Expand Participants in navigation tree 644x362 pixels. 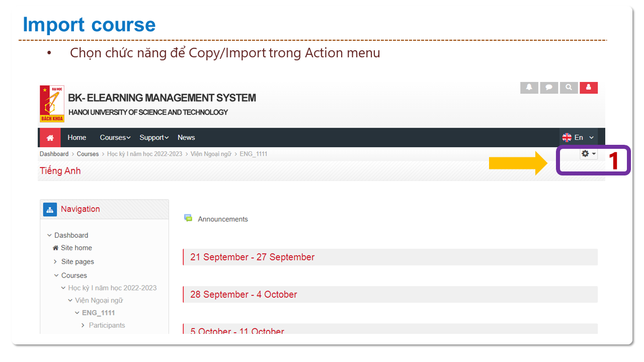(83, 325)
